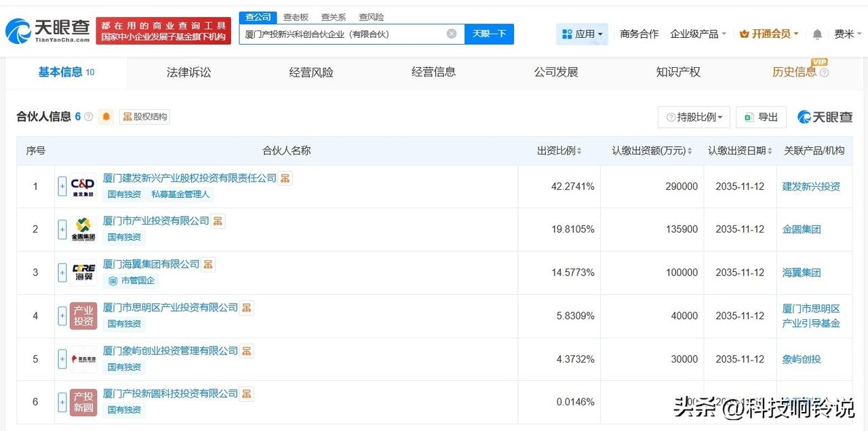Screen dimensions: 868x431
Task: Select the 公司发展 tab
Action: 556,73
